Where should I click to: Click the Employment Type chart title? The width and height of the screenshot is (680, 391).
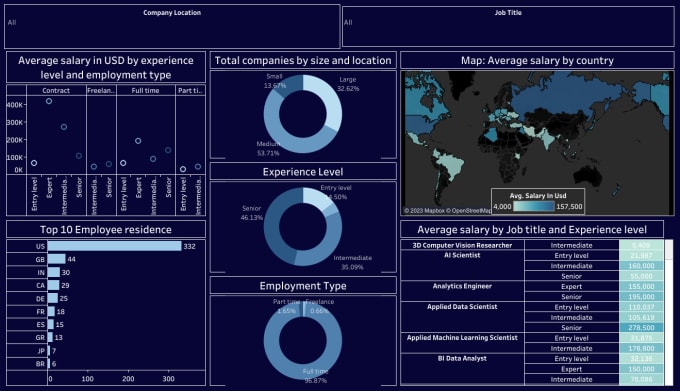[x=303, y=286]
